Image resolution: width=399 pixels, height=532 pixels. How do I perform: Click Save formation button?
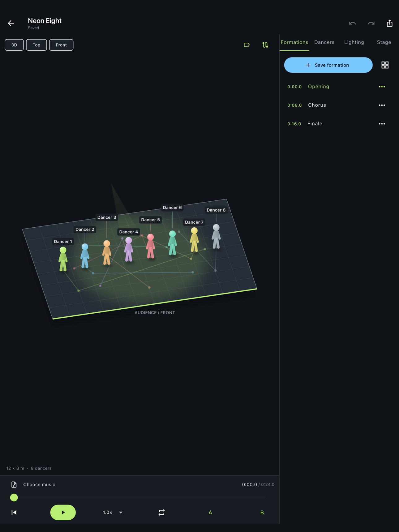coord(328,65)
